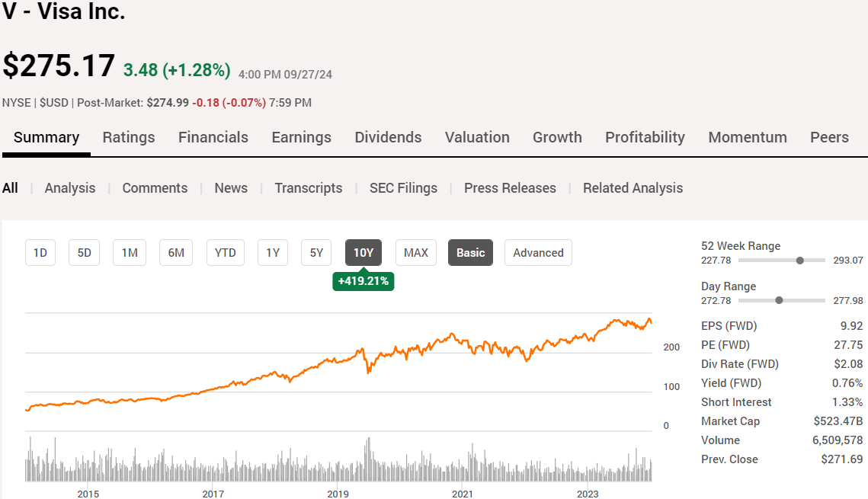Open the Growth tab

[557, 137]
